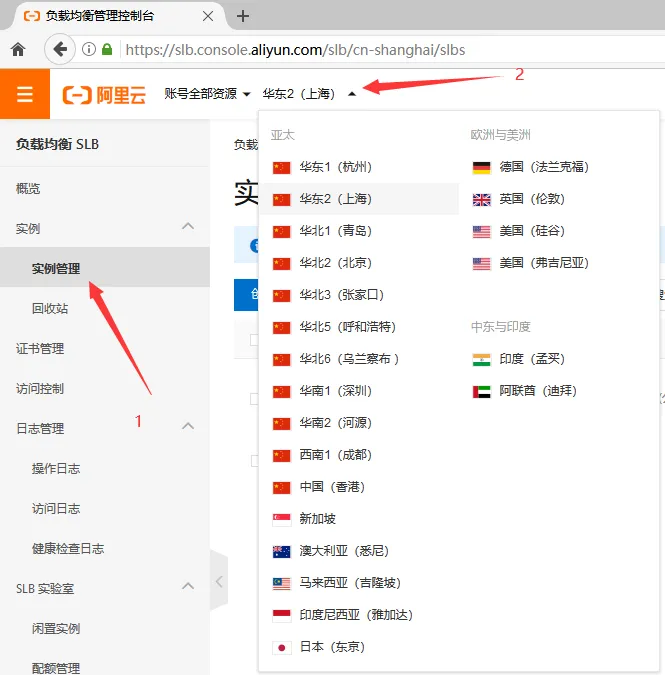Click the US flag beside 弗吉尼亚
Image resolution: width=665 pixels, height=675 pixels.
pyautogui.click(x=481, y=263)
